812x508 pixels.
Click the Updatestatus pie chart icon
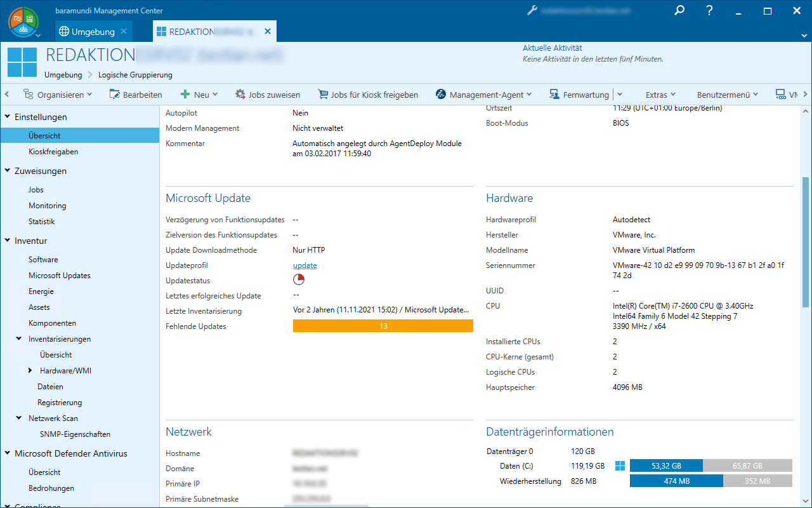pos(299,280)
